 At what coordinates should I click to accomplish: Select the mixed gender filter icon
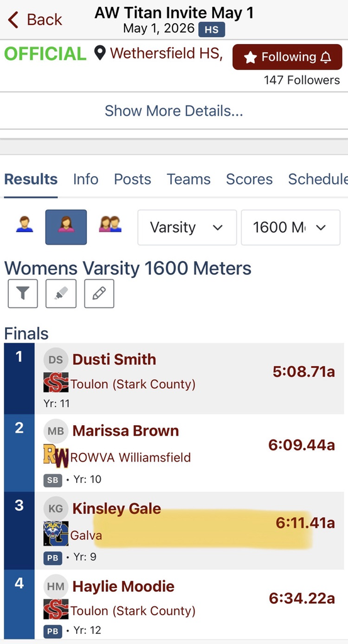pyautogui.click(x=110, y=225)
